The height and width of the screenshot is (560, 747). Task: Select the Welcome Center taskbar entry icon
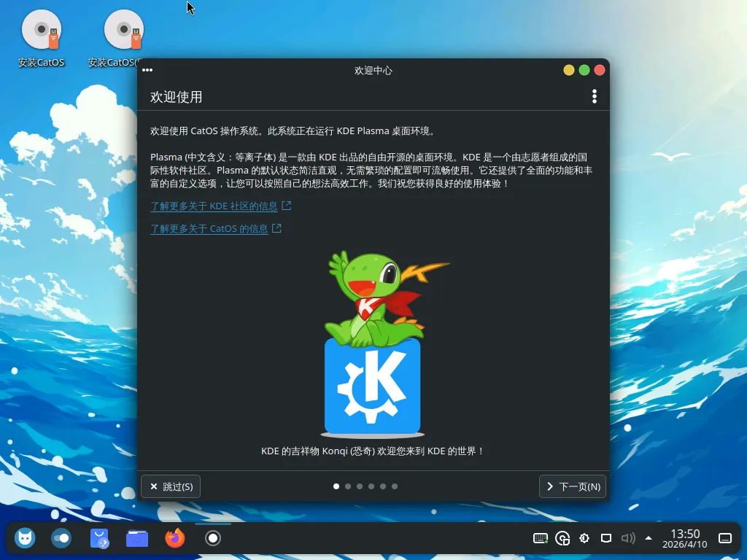point(213,539)
